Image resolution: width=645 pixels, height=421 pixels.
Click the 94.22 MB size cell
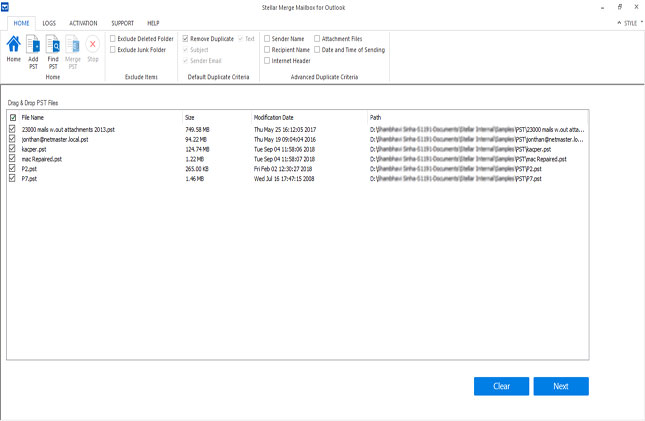tap(196, 140)
